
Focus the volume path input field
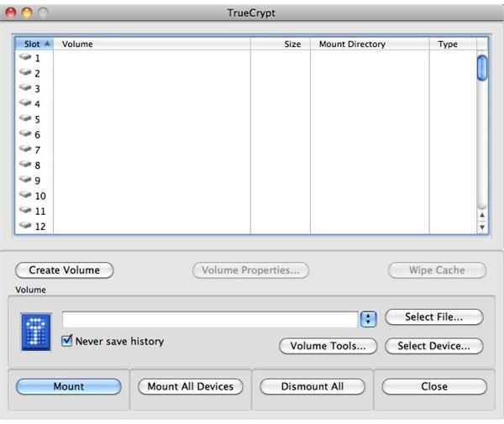point(210,320)
